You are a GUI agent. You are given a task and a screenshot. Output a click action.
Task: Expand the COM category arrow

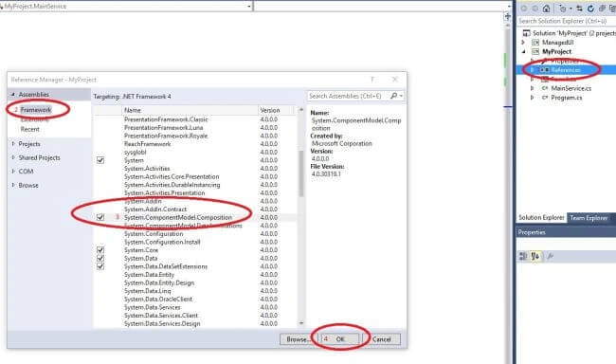coord(13,172)
